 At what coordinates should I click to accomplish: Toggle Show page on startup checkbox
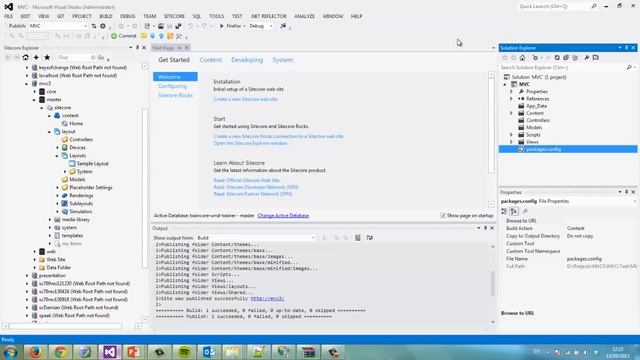pos(443,215)
